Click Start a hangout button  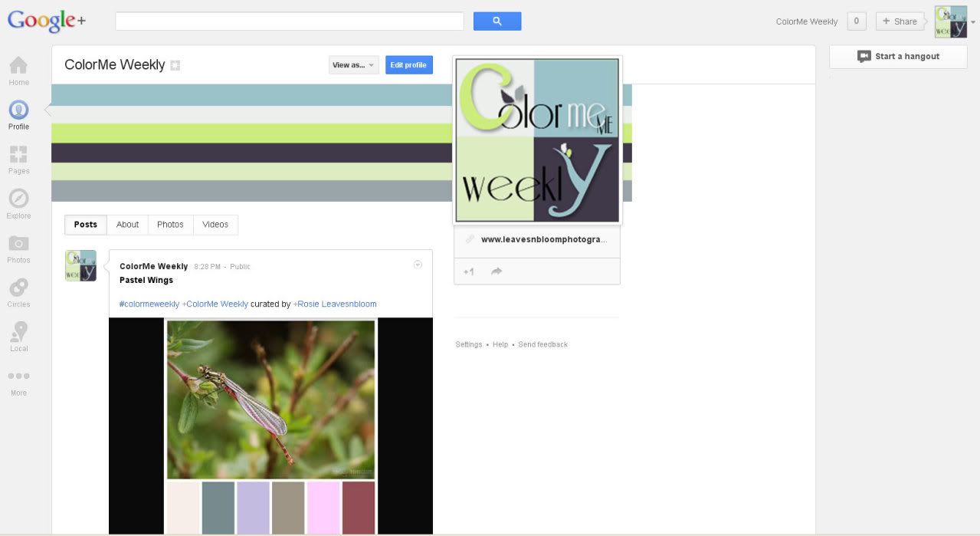point(898,56)
